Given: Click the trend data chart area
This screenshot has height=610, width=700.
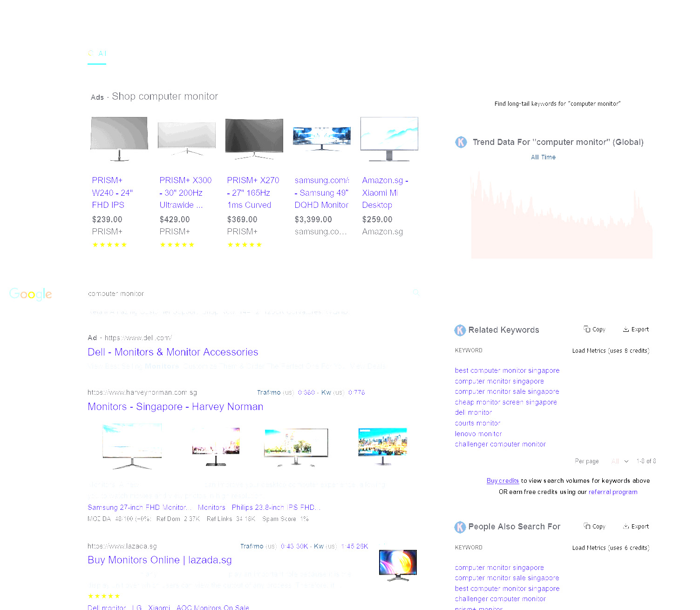Looking at the screenshot, I should [562, 214].
